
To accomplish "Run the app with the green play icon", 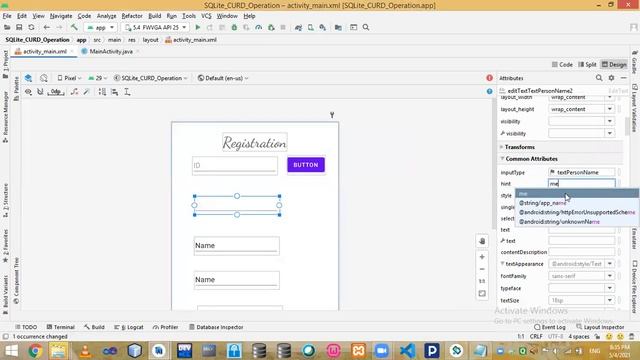I will point(198,27).
